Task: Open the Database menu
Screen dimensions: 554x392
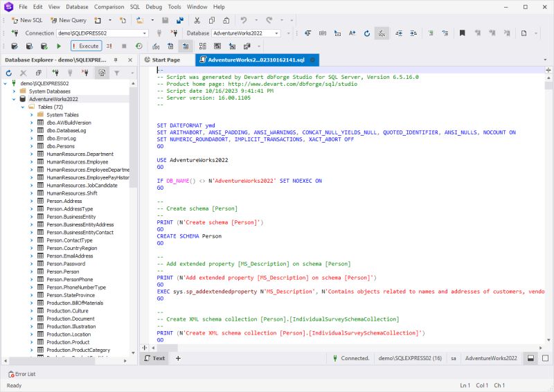Action: click(x=77, y=7)
